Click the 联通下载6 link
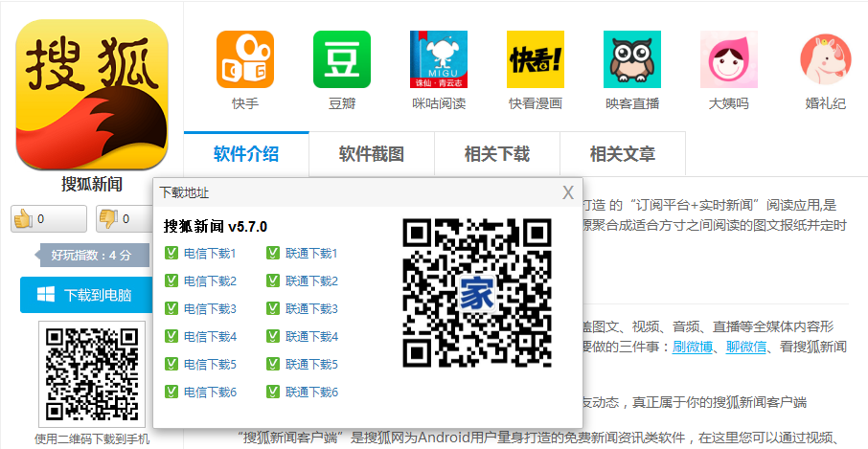The width and height of the screenshot is (868, 449). (x=311, y=393)
